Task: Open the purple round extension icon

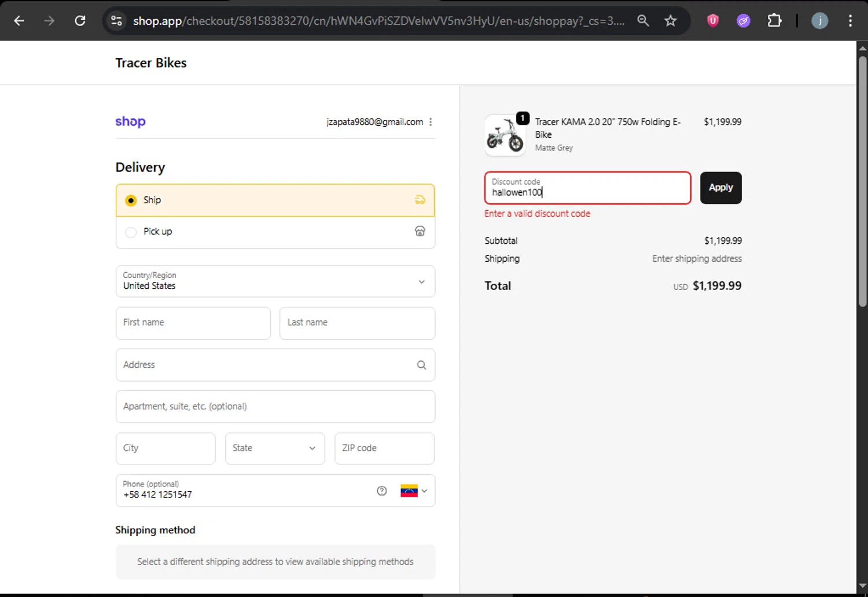Action: click(744, 21)
